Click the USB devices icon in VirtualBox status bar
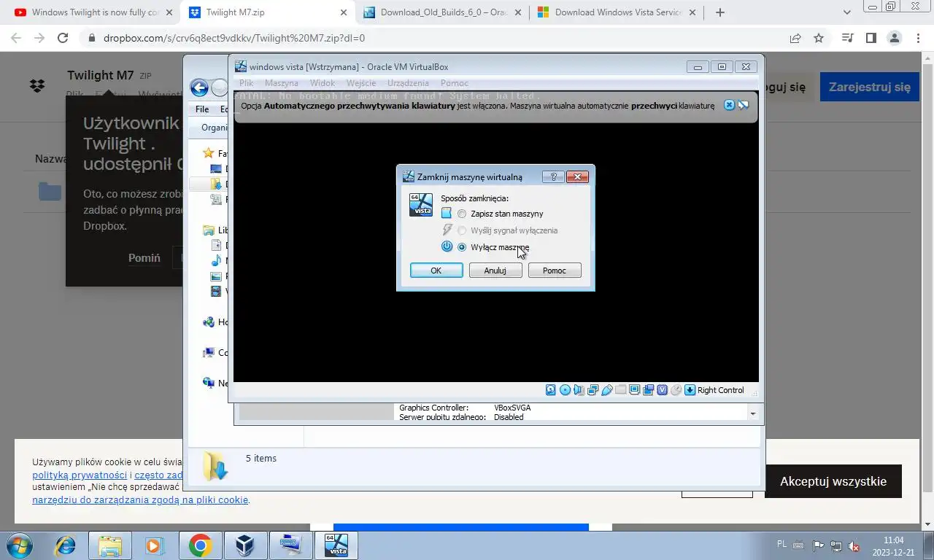Viewport: 934px width, 560px height. [x=606, y=390]
